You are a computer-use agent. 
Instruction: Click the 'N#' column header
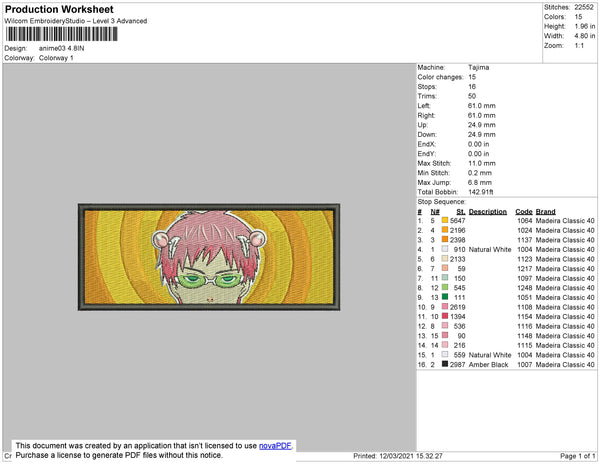[x=435, y=212]
